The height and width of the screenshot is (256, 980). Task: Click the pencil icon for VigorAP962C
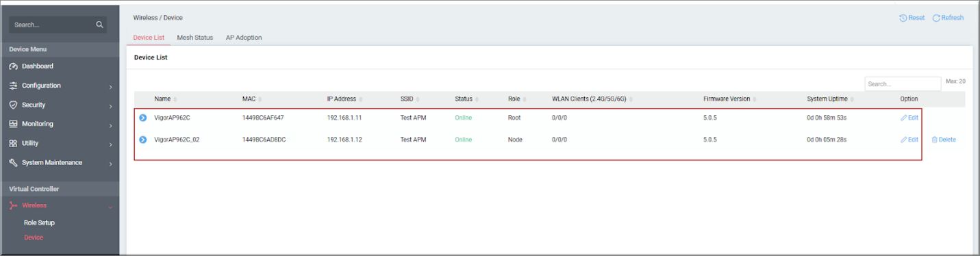coord(904,118)
